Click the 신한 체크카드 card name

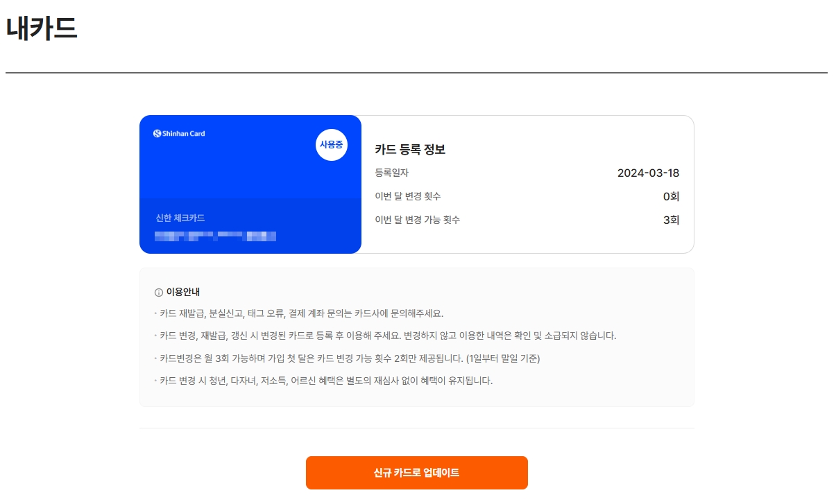[x=180, y=218]
